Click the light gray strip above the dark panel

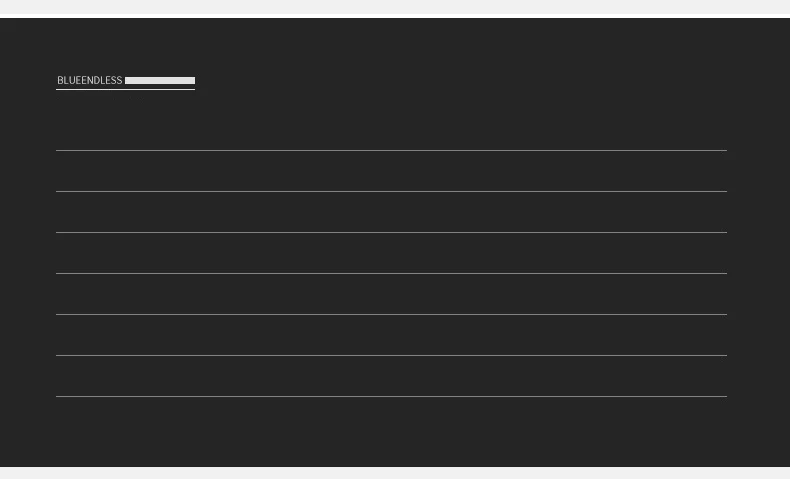[x=395, y=9]
